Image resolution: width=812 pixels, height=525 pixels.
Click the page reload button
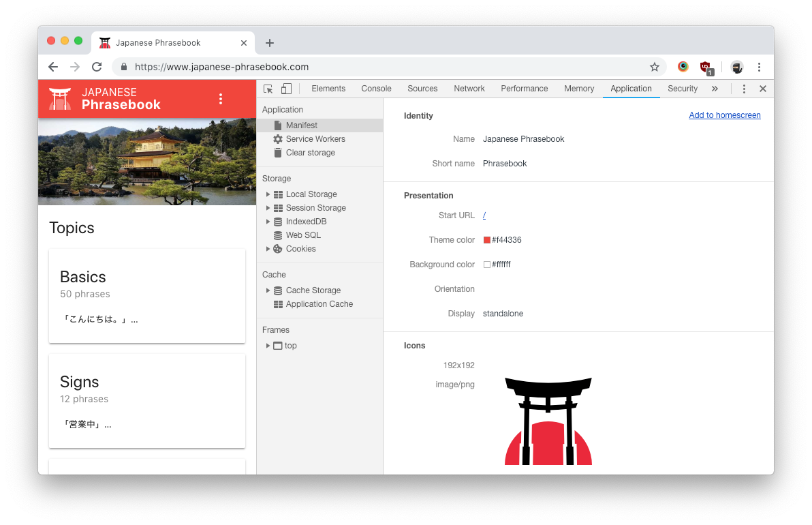pos(97,67)
